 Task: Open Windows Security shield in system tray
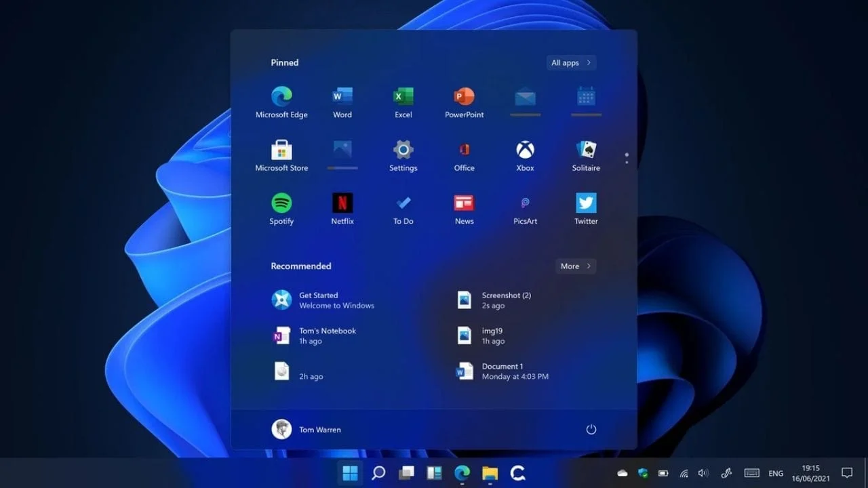(643, 473)
